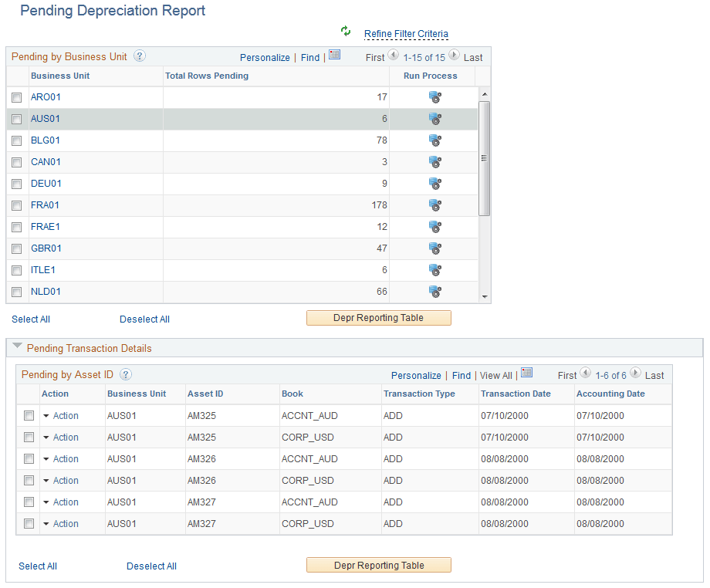
Task: Open the download-to-spreadsheet icon in Pending by Asset ID
Action: (x=527, y=374)
